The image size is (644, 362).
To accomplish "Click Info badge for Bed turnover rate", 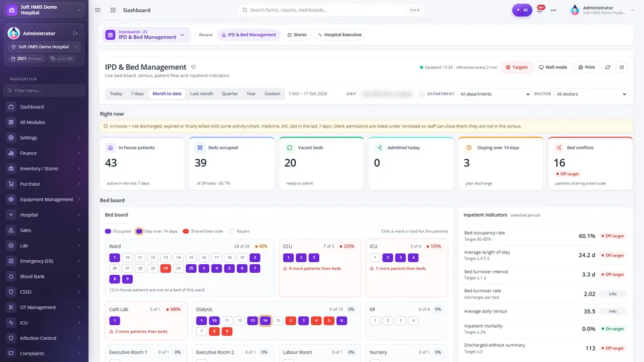I will [x=612, y=294].
